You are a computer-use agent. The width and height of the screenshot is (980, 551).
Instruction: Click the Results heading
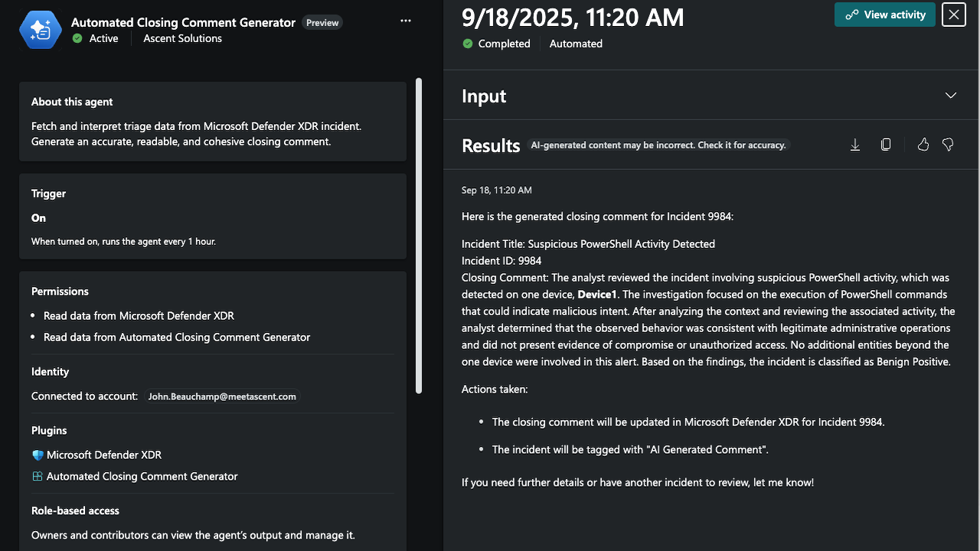coord(491,145)
